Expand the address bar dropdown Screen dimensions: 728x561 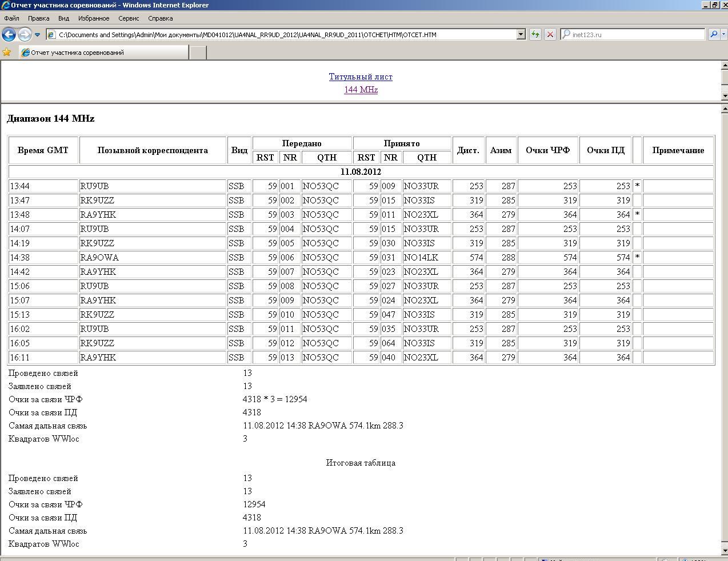[521, 34]
